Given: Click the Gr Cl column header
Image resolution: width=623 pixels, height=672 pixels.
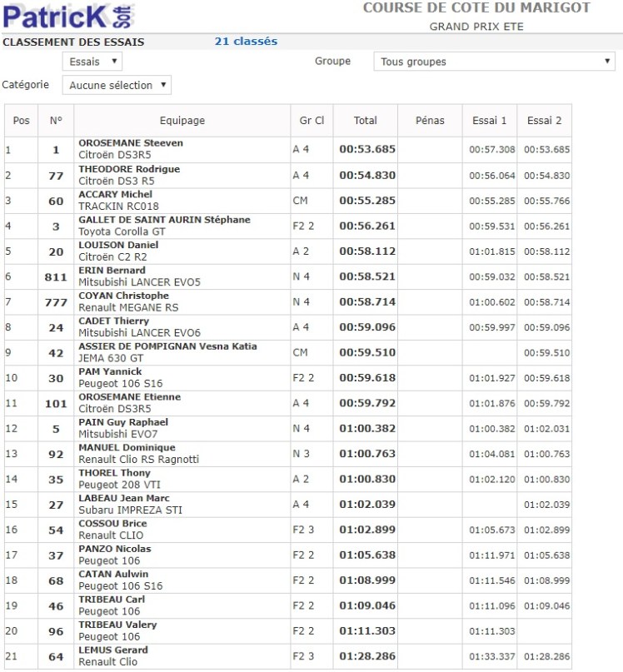Looking at the screenshot, I should [x=311, y=121].
